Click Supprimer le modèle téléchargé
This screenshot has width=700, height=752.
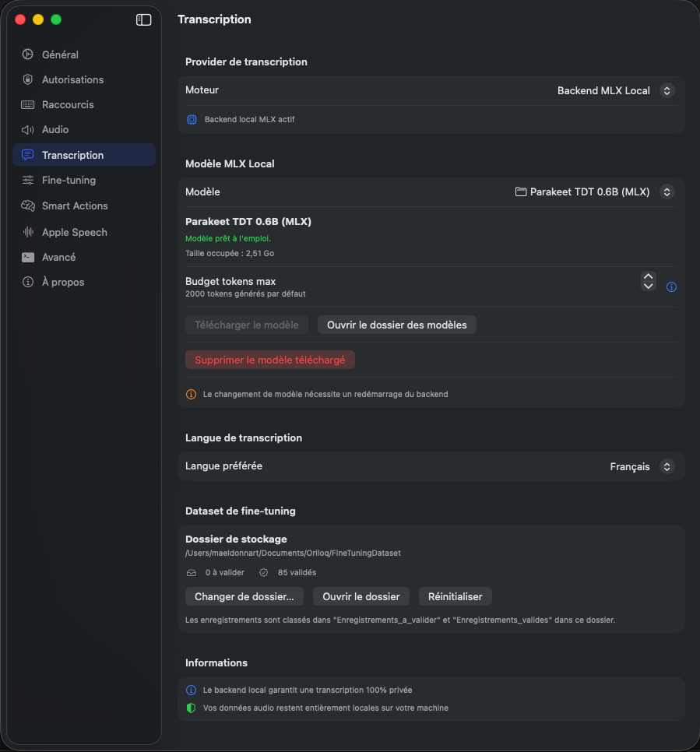[x=269, y=359]
